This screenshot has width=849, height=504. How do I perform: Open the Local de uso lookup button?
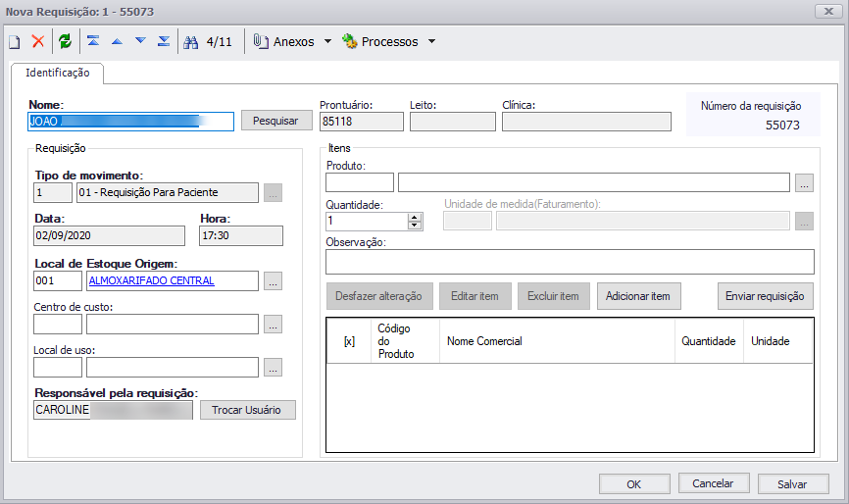(273, 368)
